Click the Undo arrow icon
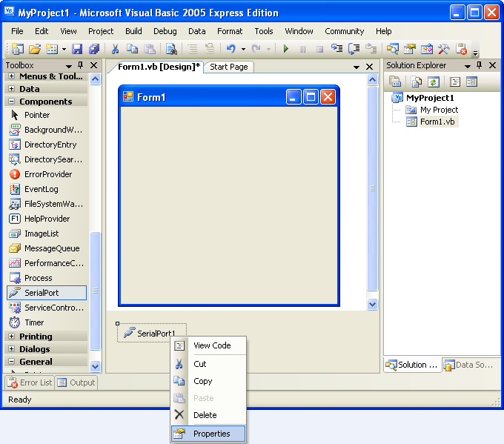This screenshot has width=504, height=444. pyautogui.click(x=231, y=49)
